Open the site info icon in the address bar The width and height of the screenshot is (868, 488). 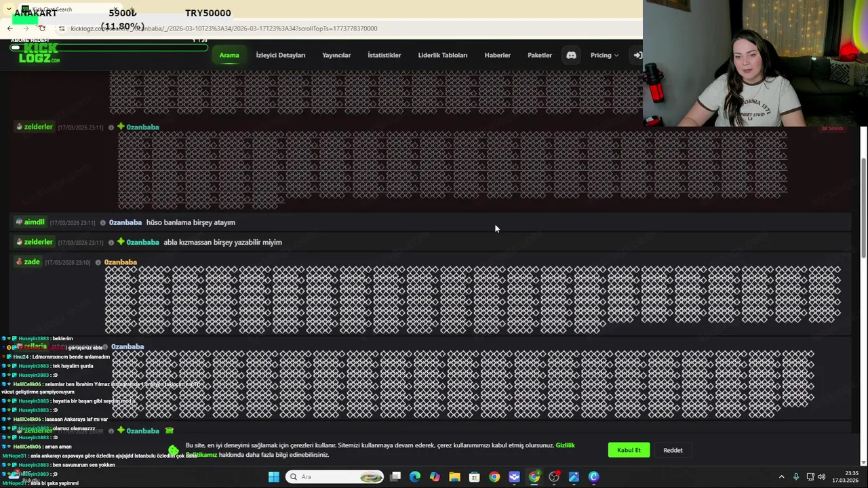coord(62,28)
